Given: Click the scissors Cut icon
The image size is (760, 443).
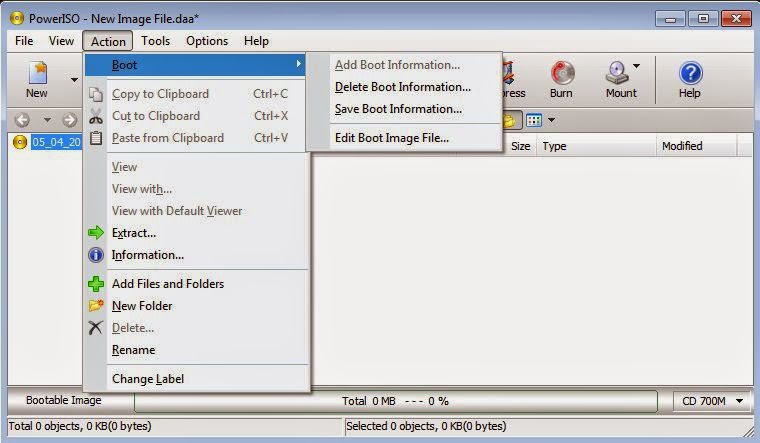Looking at the screenshot, I should click(x=96, y=116).
